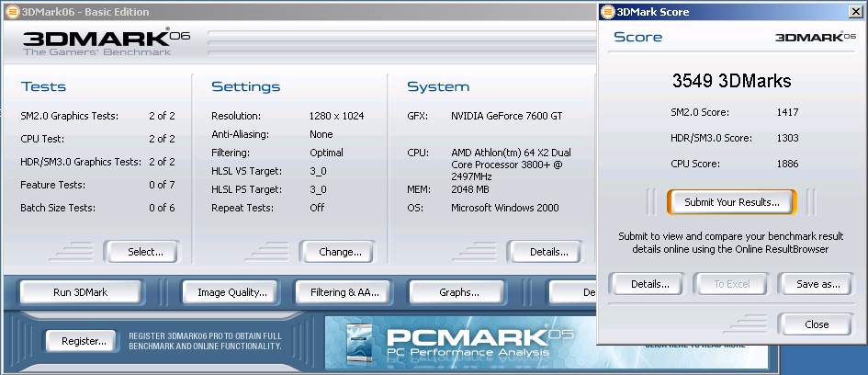Click the HLSL VS Target value 3_0
868x375 pixels.
318,171
